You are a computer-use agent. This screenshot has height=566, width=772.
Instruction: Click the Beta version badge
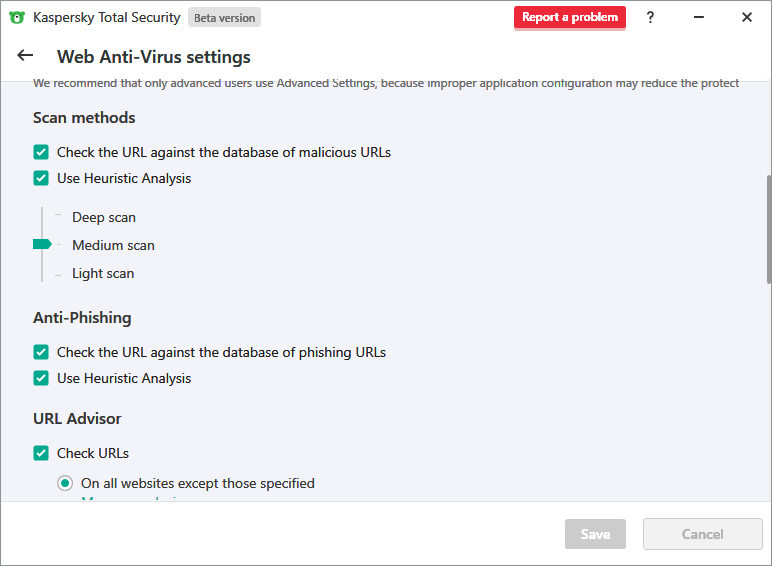coord(224,17)
